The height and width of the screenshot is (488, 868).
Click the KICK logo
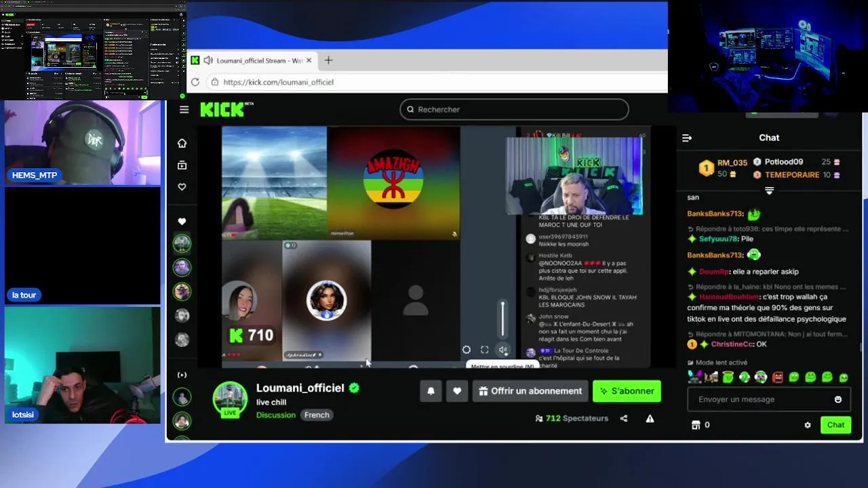pos(222,109)
